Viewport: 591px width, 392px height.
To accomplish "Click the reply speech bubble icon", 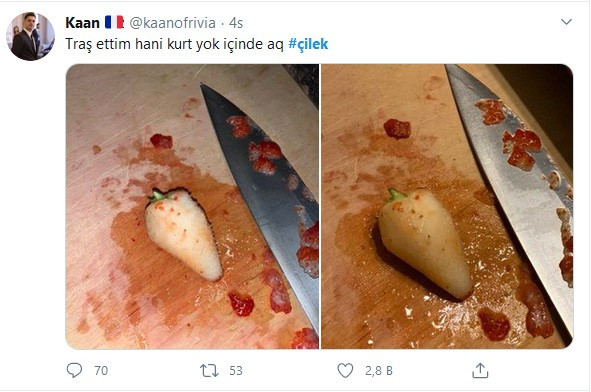I will [x=74, y=370].
